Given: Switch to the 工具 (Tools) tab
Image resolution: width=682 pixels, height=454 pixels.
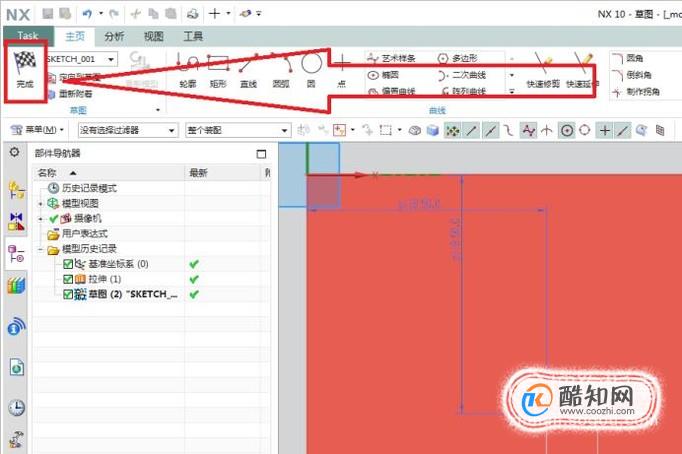Looking at the screenshot, I should tap(193, 36).
